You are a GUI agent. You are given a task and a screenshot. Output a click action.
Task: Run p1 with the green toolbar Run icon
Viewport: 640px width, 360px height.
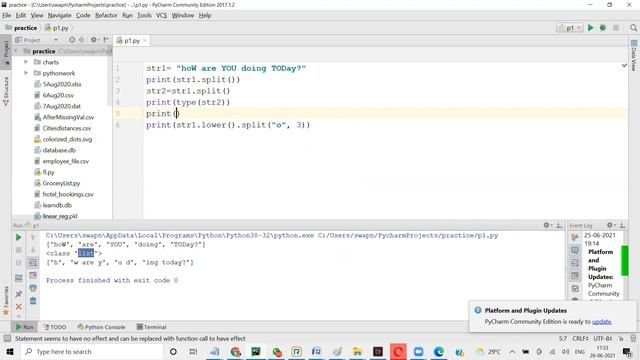click(x=590, y=28)
